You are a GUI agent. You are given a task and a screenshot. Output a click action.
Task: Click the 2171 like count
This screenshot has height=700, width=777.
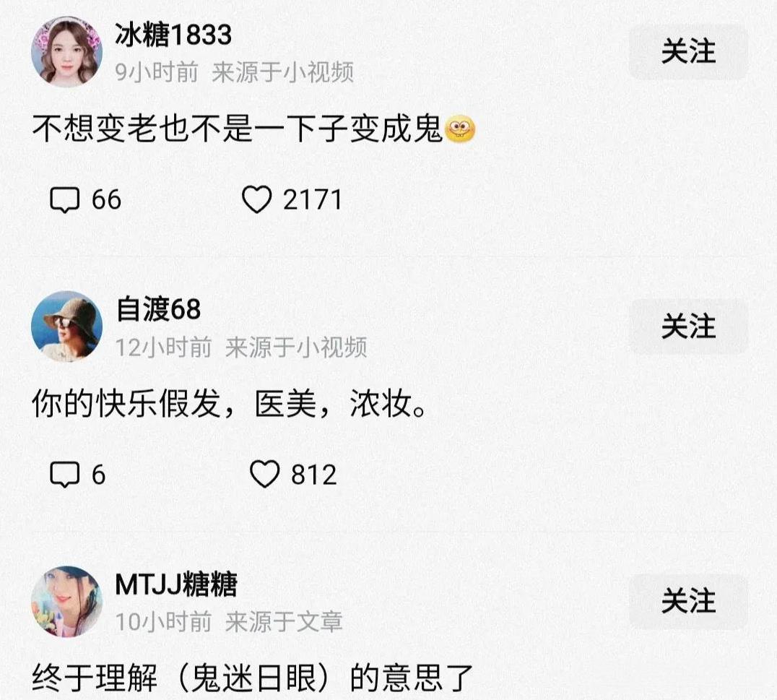tap(312, 200)
